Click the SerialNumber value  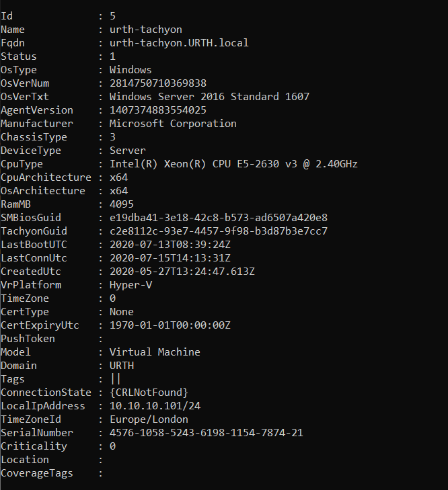[x=207, y=433]
